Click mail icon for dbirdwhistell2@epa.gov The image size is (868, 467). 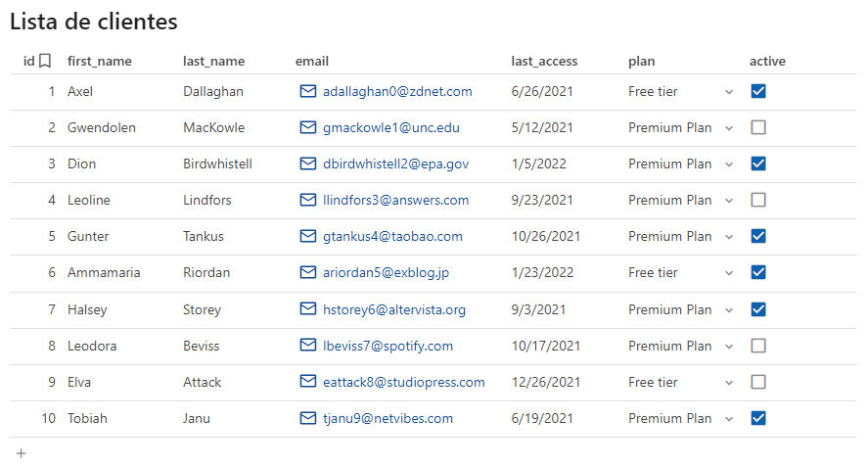[x=308, y=163]
